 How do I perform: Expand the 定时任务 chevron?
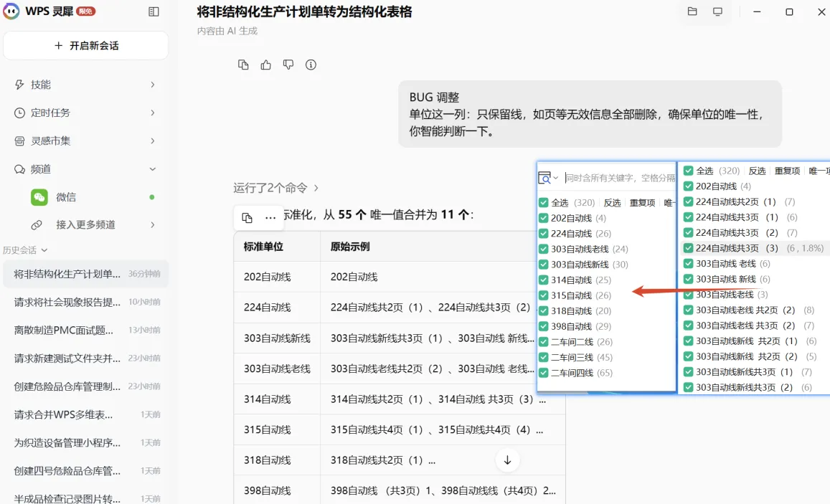(x=153, y=113)
